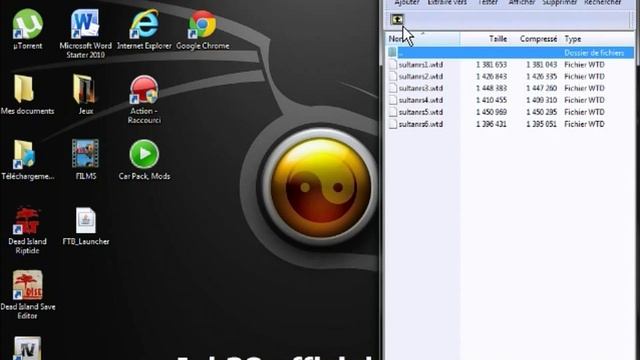The image size is (640, 360).
Task: Select the file sultanrs5.wtd
Action: [421, 112]
